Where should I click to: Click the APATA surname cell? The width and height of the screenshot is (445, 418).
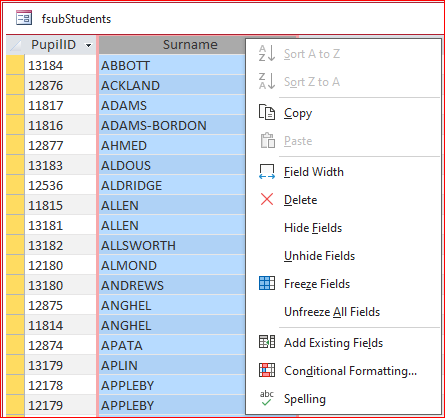172,345
